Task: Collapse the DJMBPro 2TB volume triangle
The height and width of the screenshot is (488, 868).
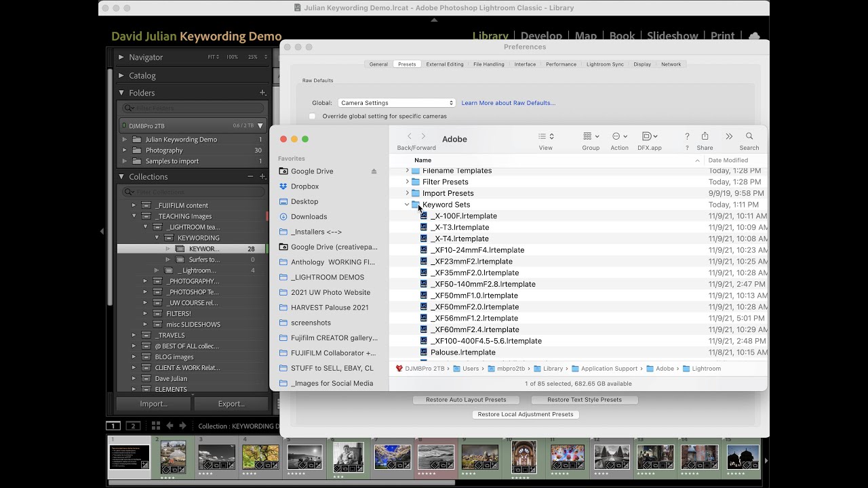Action: click(260, 126)
